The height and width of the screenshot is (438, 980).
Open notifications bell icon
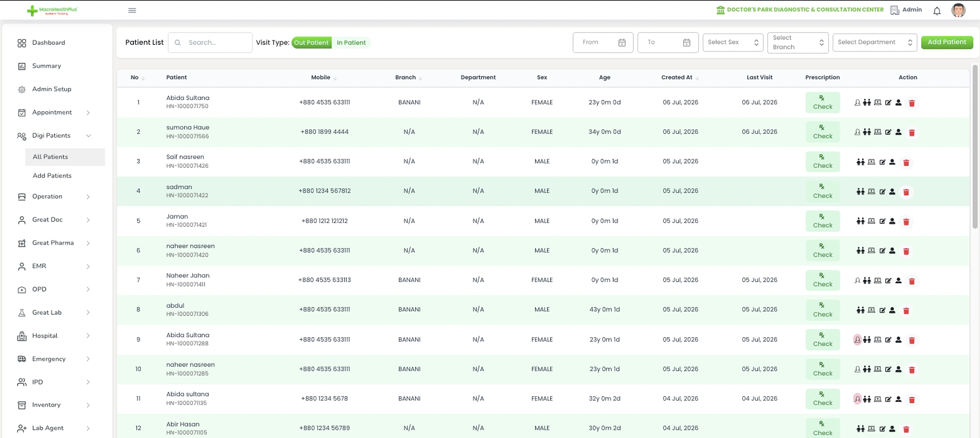tap(937, 11)
